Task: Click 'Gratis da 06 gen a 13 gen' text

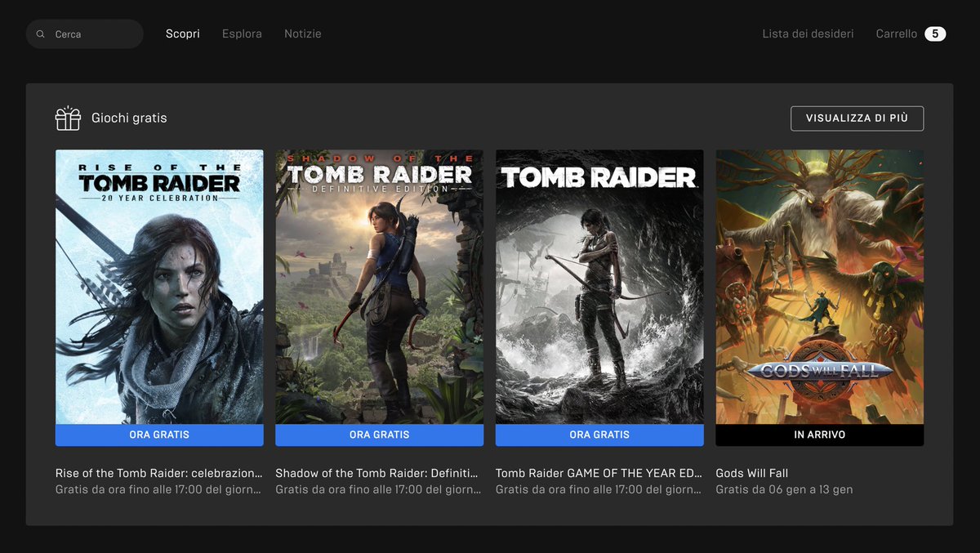Action: point(785,490)
